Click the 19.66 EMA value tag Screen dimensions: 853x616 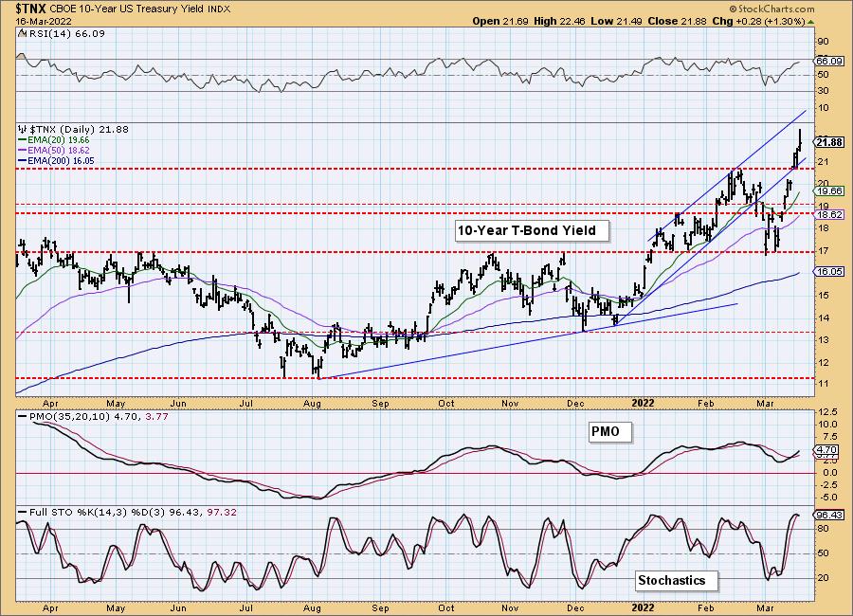[829, 191]
